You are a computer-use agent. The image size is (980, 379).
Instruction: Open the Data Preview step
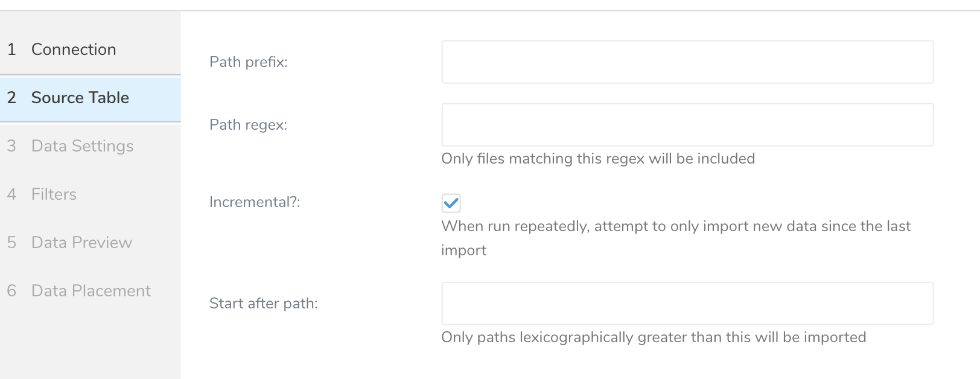81,243
